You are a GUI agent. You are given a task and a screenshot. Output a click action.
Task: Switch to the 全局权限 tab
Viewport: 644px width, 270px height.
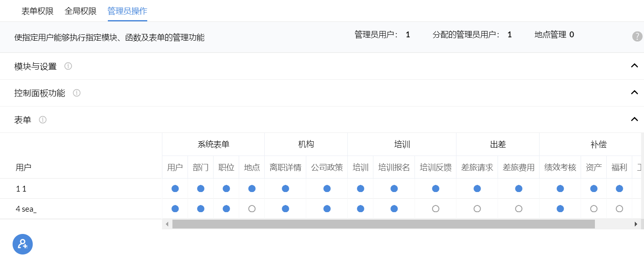tap(81, 11)
